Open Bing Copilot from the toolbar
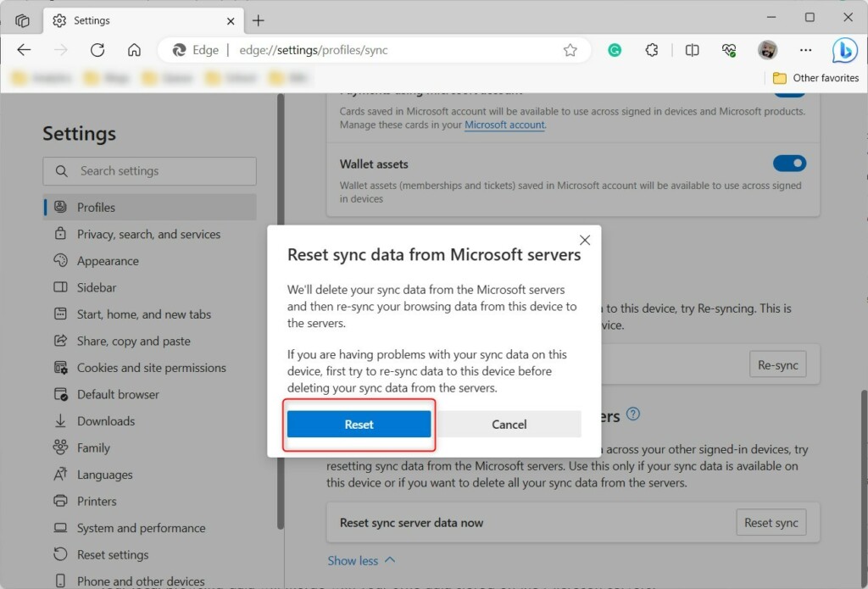The width and height of the screenshot is (868, 589). [x=844, y=50]
